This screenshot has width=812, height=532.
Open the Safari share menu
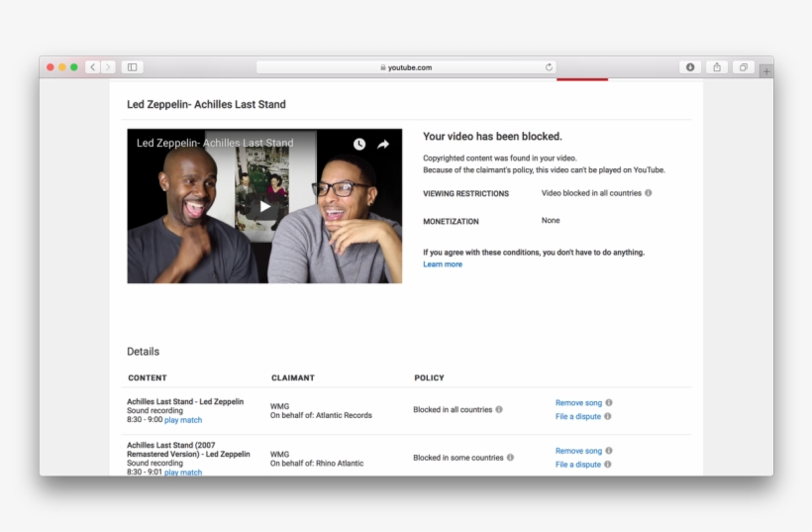pos(717,67)
